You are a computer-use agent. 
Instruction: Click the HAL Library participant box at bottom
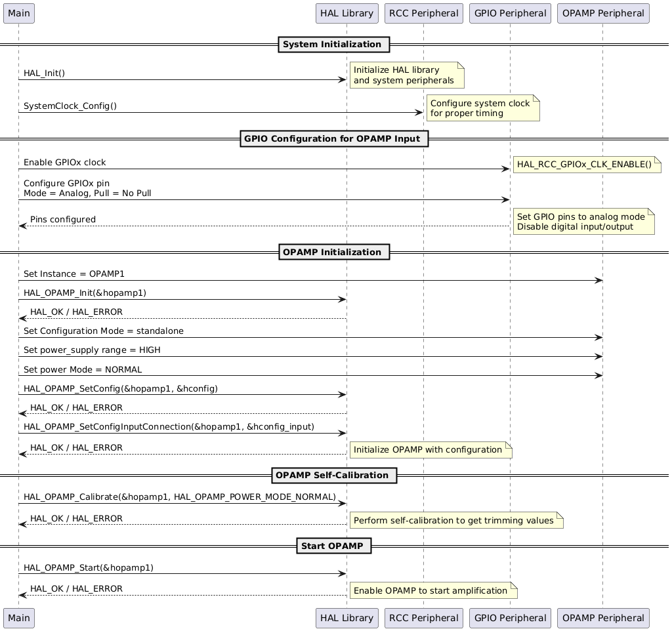(346, 618)
